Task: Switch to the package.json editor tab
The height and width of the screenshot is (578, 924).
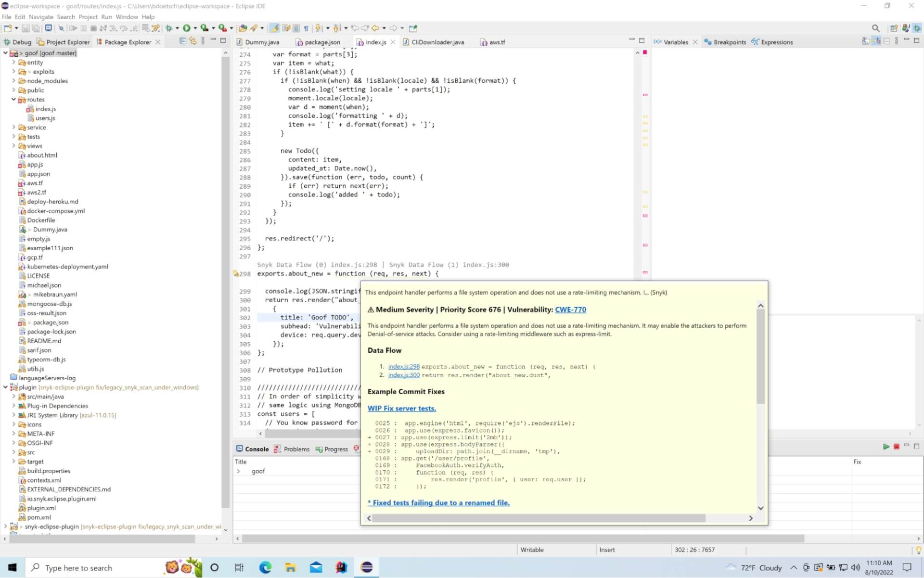Action: point(318,42)
